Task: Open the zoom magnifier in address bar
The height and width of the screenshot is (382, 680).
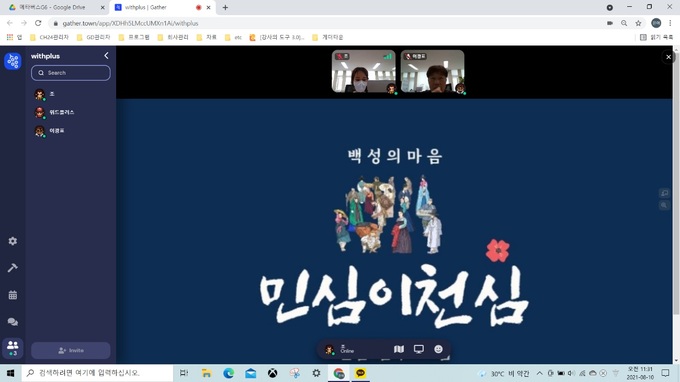Action: point(624,23)
